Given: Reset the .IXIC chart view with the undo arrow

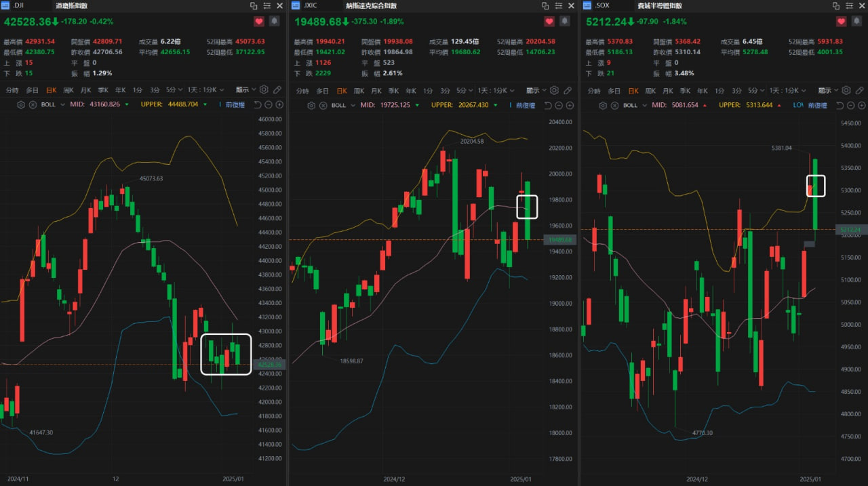Looking at the screenshot, I should pyautogui.click(x=548, y=105).
